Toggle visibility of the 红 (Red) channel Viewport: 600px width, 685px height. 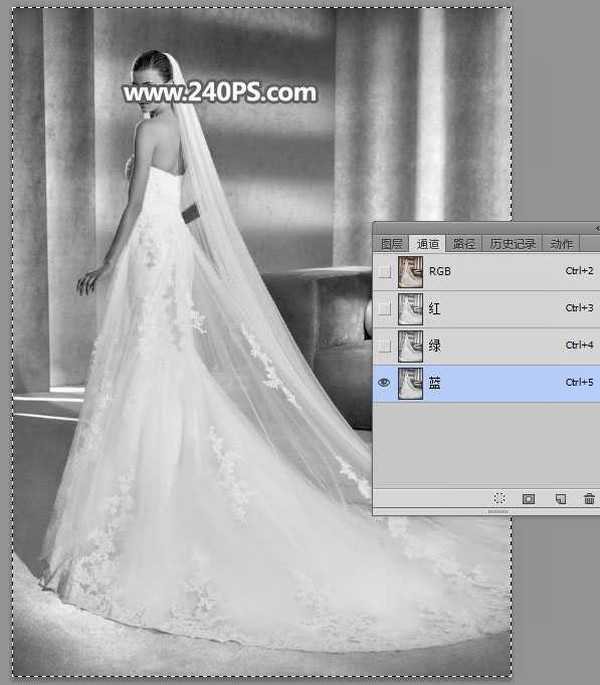tap(385, 309)
